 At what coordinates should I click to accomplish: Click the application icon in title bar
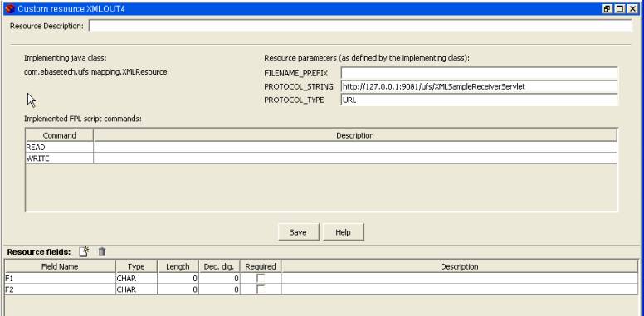click(x=11, y=8)
